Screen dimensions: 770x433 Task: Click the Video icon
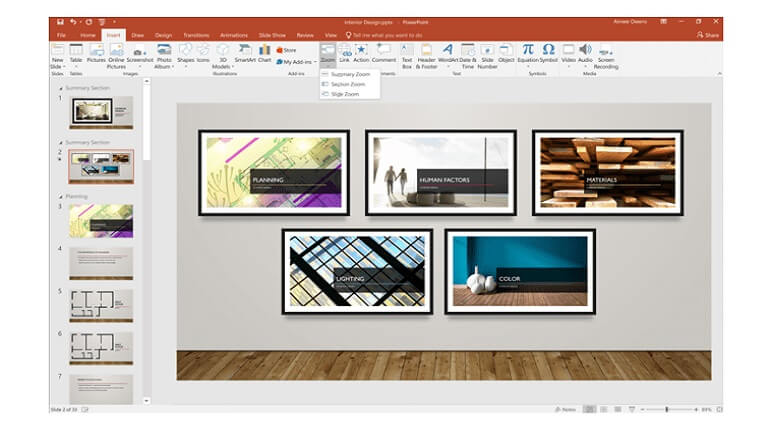pos(568,50)
